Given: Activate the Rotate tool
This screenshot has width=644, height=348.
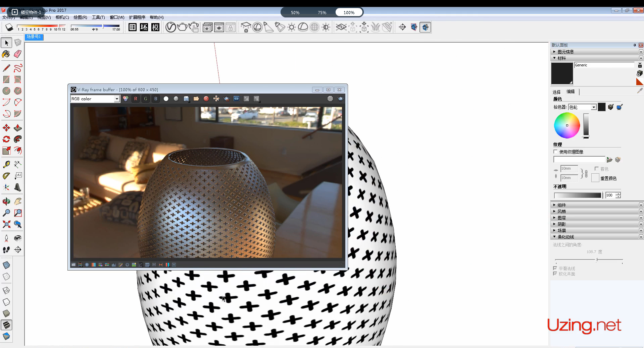Looking at the screenshot, I should (x=6, y=139).
